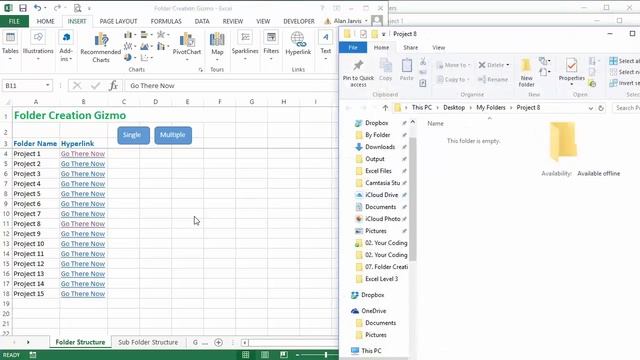Viewport: 640px width, 360px height.
Task: Switch to Page Layout view in status bar
Action: 264,355
